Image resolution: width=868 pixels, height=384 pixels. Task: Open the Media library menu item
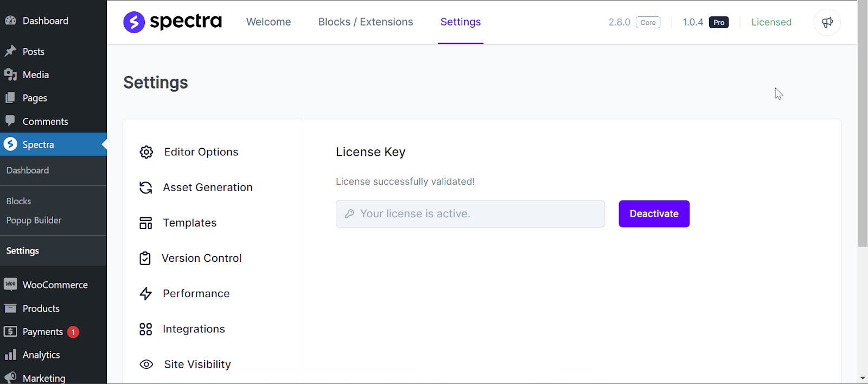click(x=36, y=75)
